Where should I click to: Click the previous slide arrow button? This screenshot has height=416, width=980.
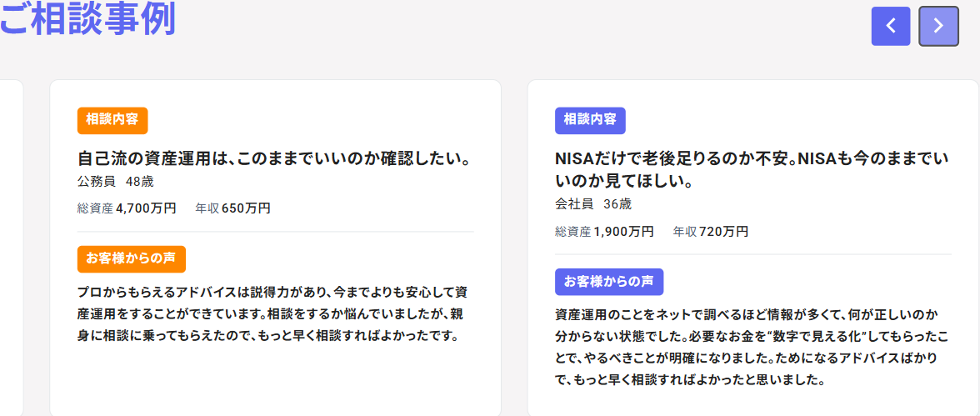pos(891,26)
